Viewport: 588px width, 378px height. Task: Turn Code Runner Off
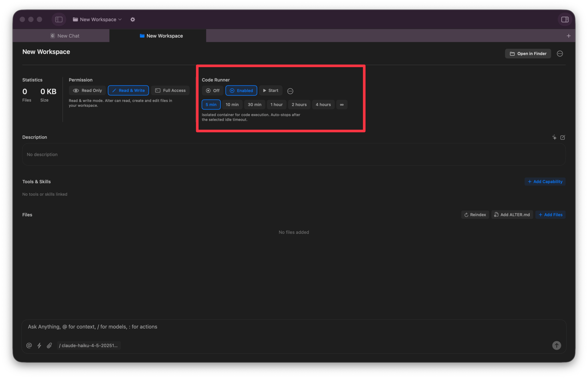point(213,91)
